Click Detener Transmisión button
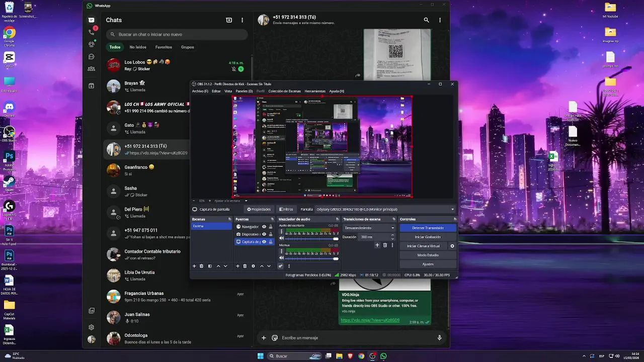The image size is (644, 362). tap(428, 228)
